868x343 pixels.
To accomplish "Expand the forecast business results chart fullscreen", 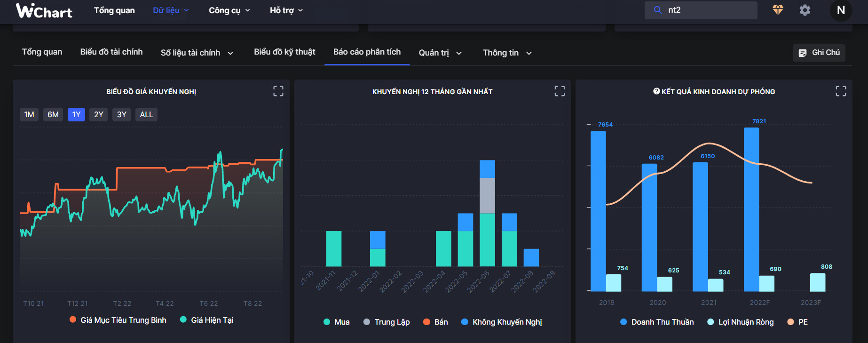I will click(x=841, y=91).
